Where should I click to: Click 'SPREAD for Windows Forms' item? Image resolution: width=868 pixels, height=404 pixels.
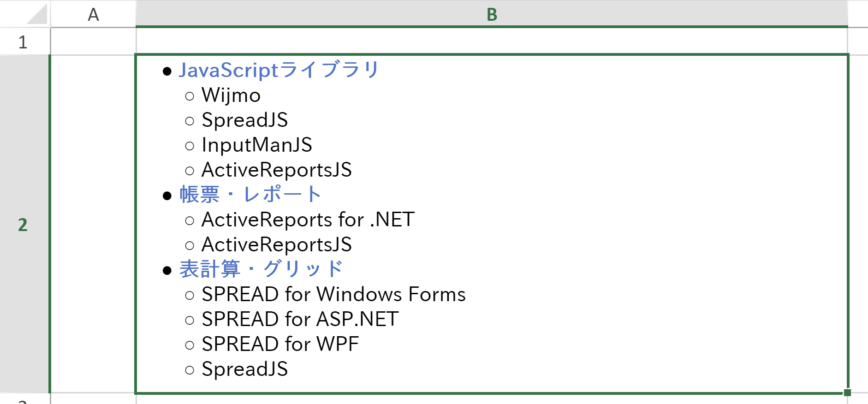[333, 295]
